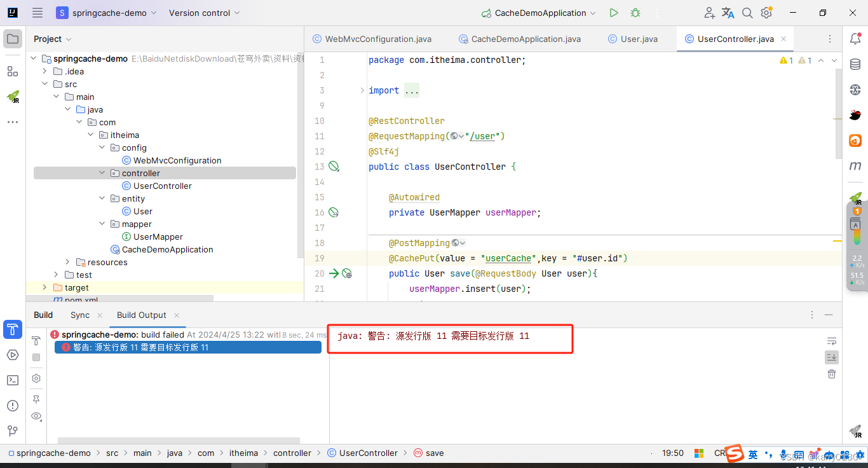
Task: Open Build panel options menu
Action: pyautogui.click(x=811, y=315)
